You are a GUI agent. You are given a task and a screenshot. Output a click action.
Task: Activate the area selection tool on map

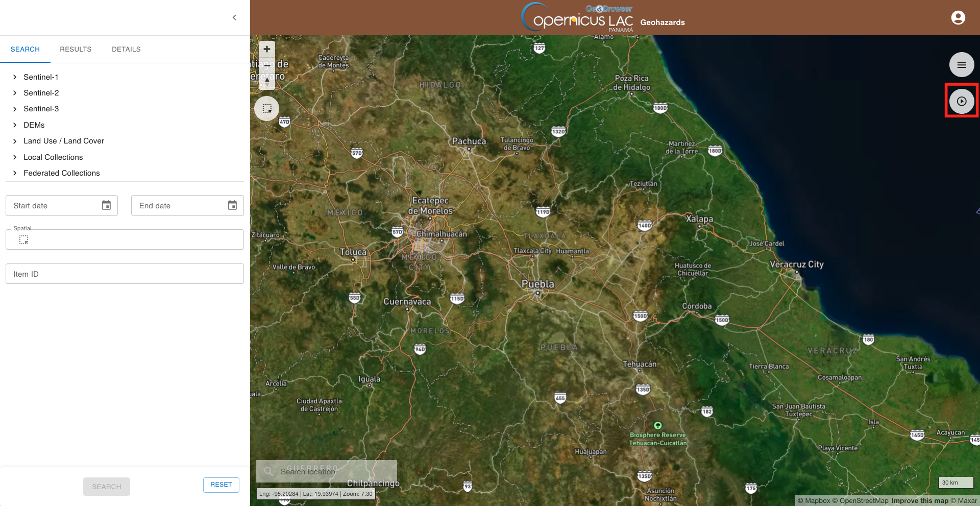pyautogui.click(x=267, y=108)
